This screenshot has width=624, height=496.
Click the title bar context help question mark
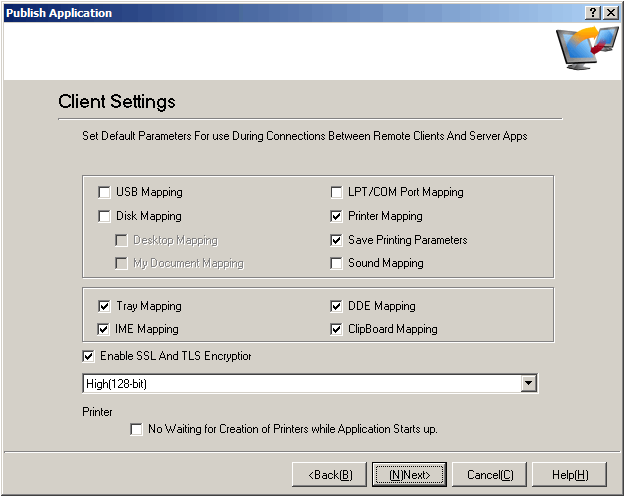tap(594, 13)
